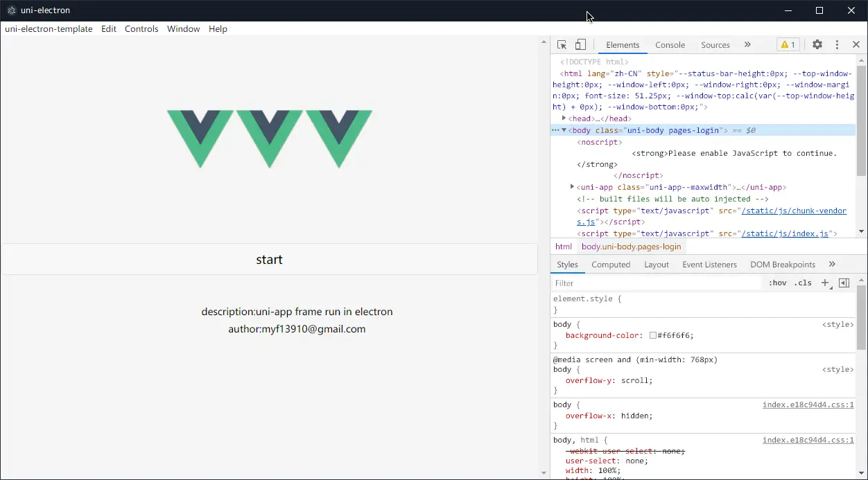Click the author email text
Viewport: 868px width, 480px height.
click(297, 329)
